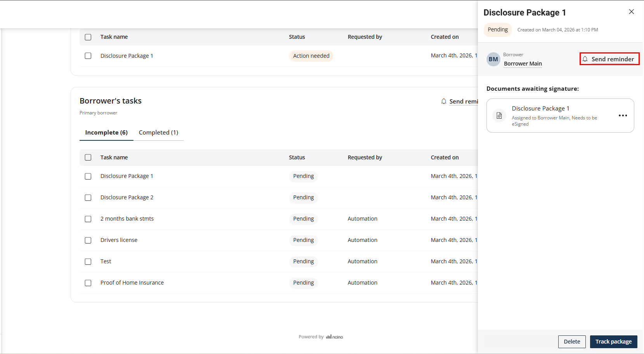This screenshot has height=354, width=644.
Task: Click the bell icon in Borrower's tasks header
Action: click(444, 101)
